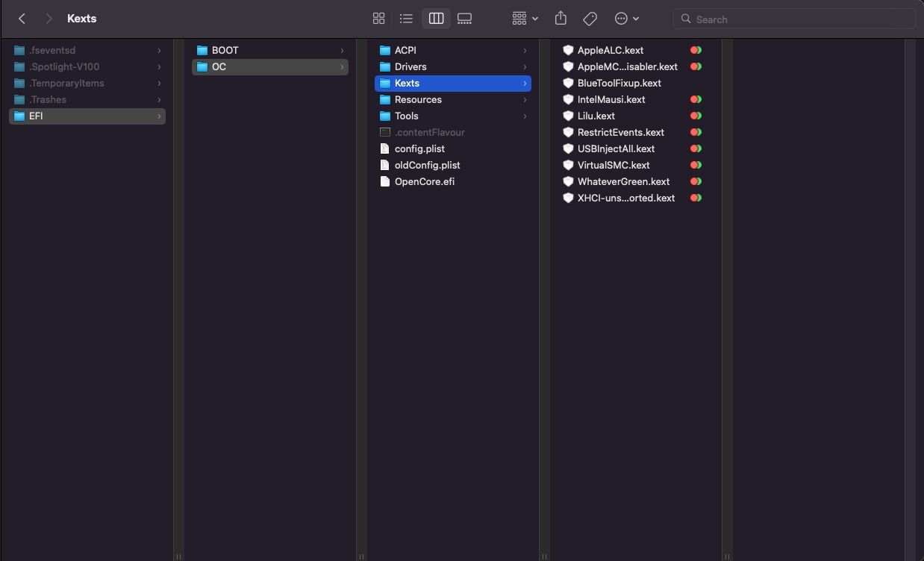Click the config.plist document icon

pyautogui.click(x=385, y=148)
